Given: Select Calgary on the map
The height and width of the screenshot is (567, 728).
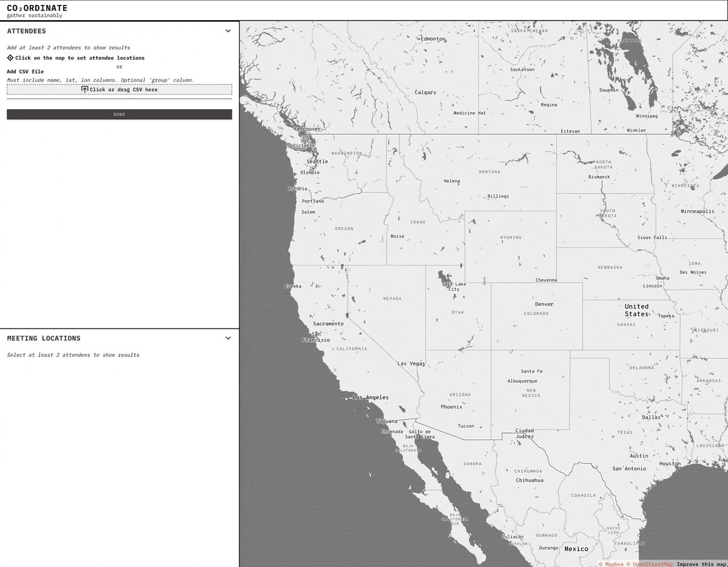Looking at the screenshot, I should click(x=425, y=92).
